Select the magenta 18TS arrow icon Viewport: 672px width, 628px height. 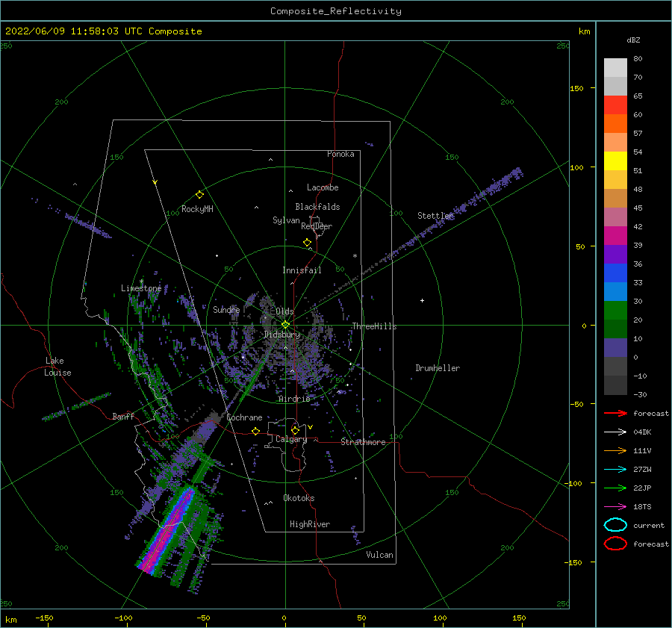pos(615,507)
